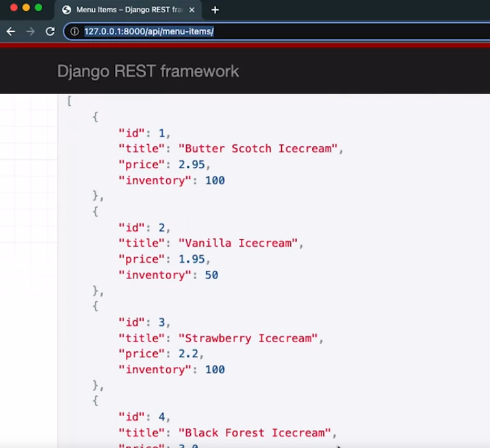Click the "Vanilla Icecream" title value
The width and height of the screenshot is (490, 448).
pyautogui.click(x=238, y=243)
